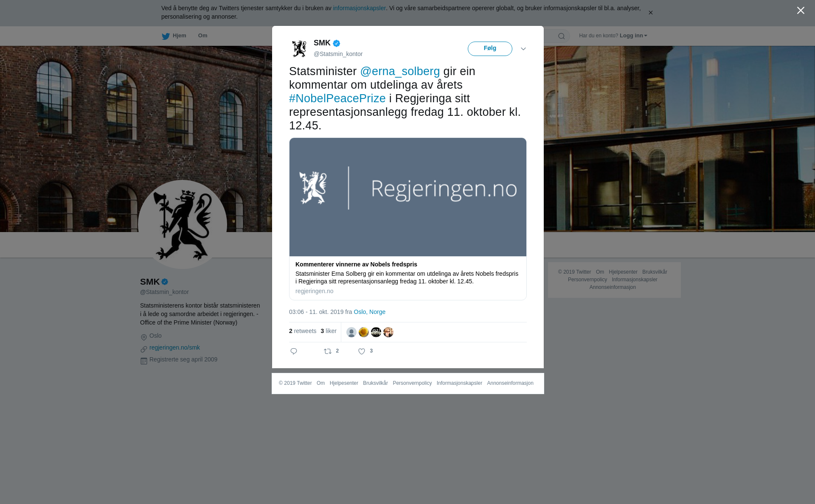The image size is (815, 504).
Task: Expand the tweet options chevron
Action: 523,49
